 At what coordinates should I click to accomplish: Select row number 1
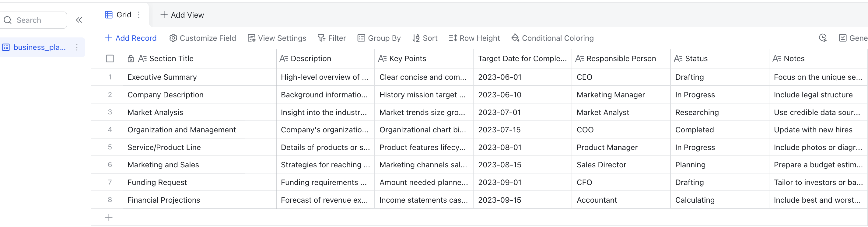click(x=110, y=77)
